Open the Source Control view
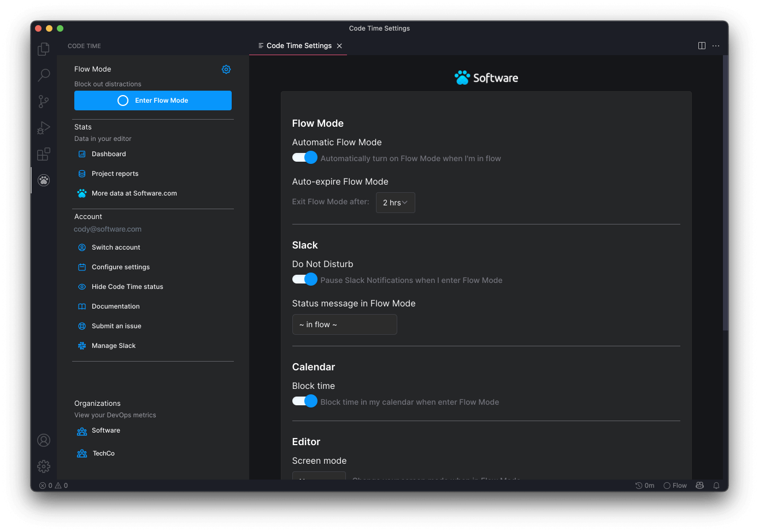The height and width of the screenshot is (532, 759). point(44,101)
